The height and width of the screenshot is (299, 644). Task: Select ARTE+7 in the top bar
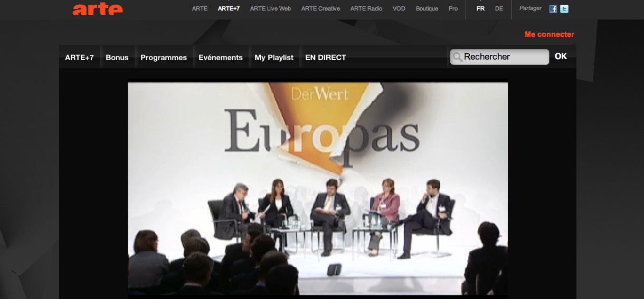(229, 9)
